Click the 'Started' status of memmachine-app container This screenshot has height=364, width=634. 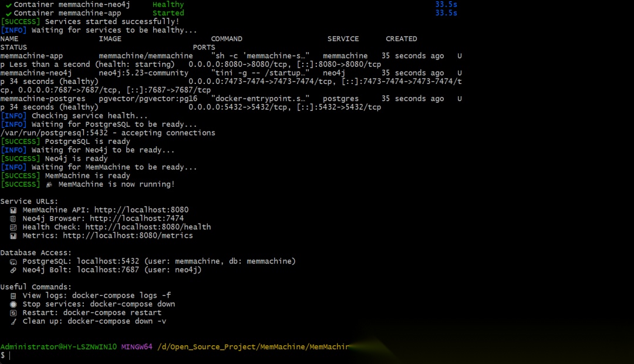[168, 13]
